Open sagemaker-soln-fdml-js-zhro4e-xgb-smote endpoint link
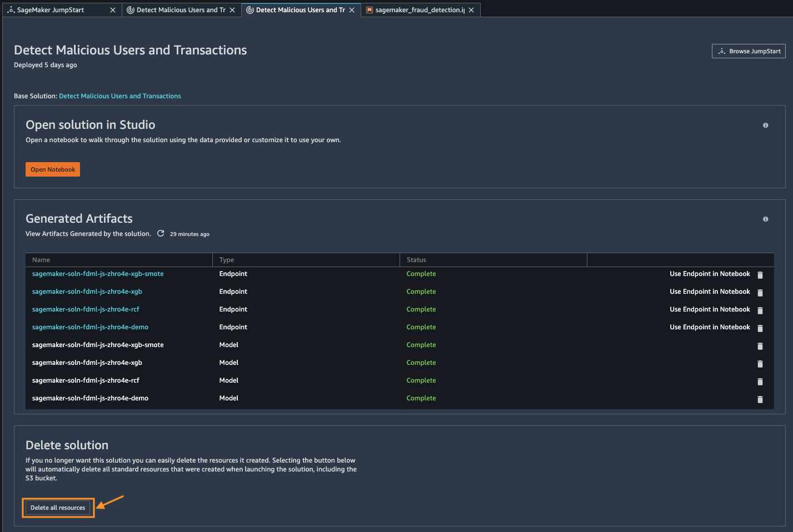Image resolution: width=793 pixels, height=532 pixels. coord(98,274)
